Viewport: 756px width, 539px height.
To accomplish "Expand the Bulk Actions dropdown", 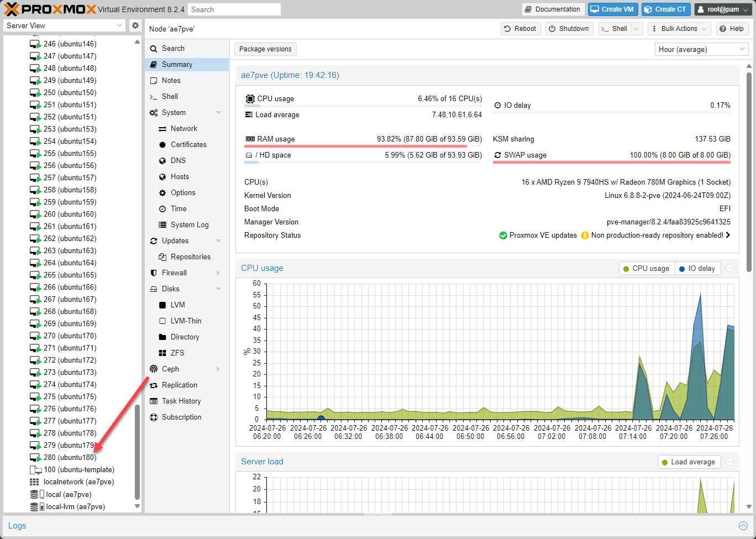I will click(x=679, y=29).
